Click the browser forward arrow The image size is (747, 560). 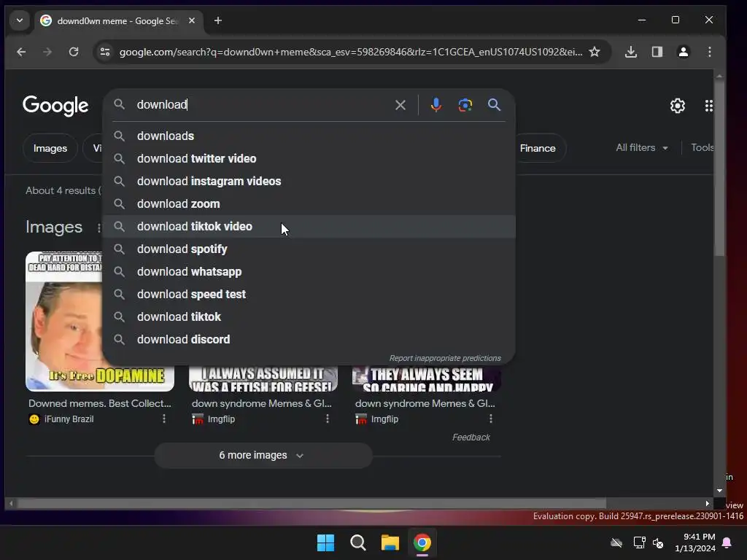pos(47,52)
